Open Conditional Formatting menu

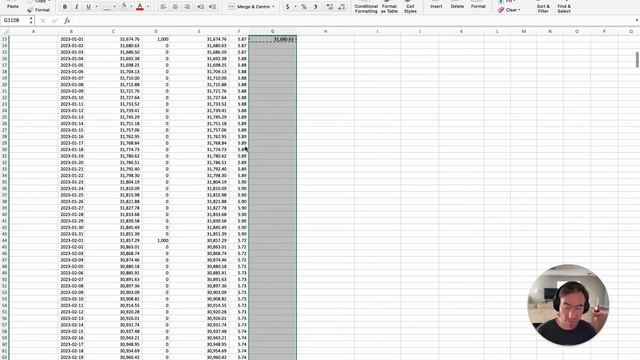click(x=366, y=7)
